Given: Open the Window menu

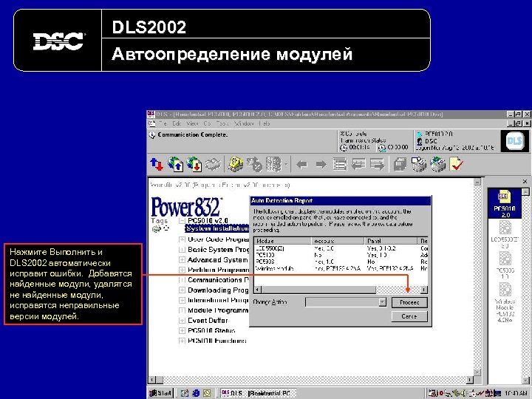Looking at the screenshot, I should [x=244, y=124].
